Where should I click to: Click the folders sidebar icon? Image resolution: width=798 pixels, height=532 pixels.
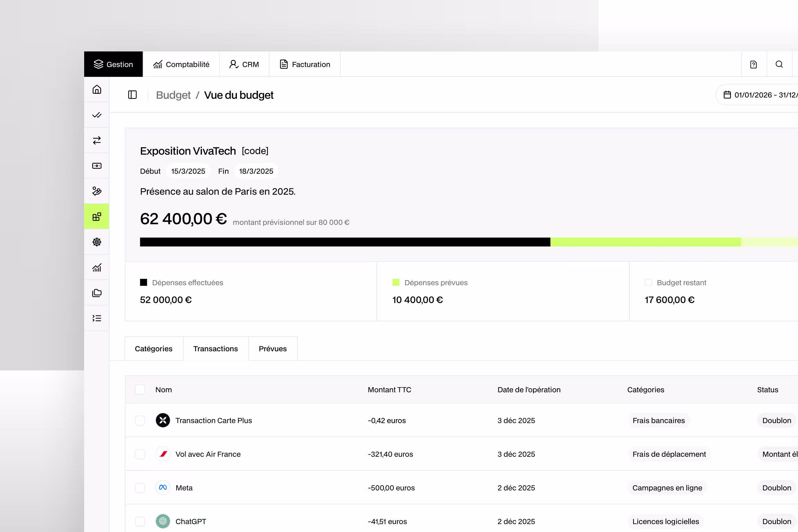(97, 293)
